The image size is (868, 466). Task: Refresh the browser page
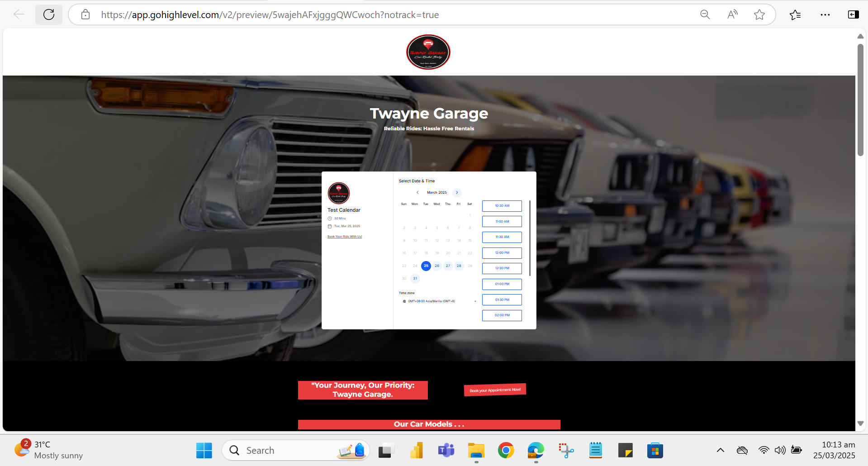[49, 14]
